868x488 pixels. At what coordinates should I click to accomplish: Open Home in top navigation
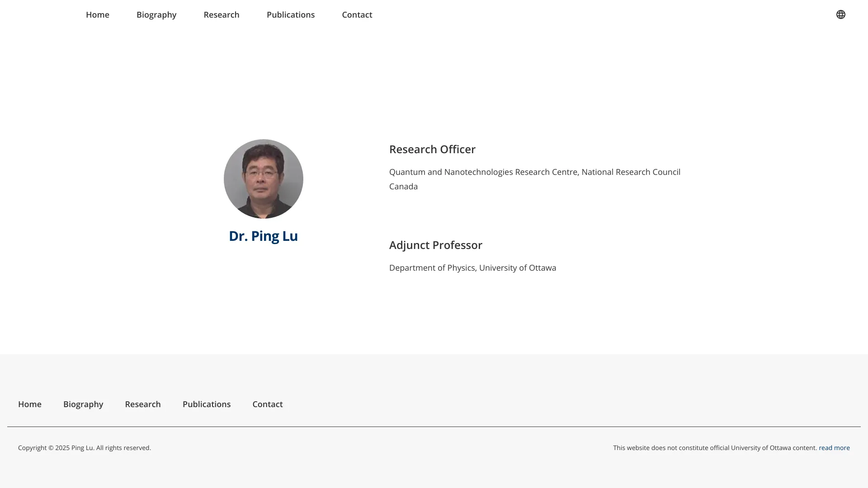[x=98, y=14]
